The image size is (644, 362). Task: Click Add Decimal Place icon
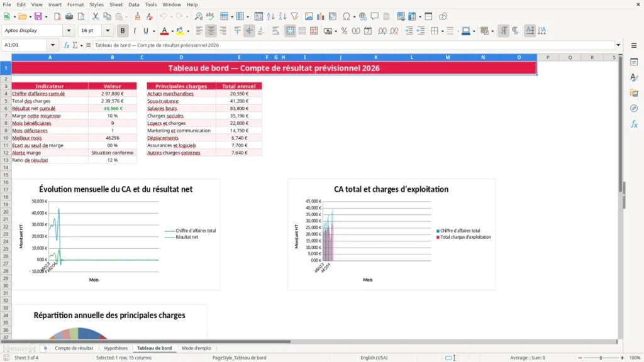(382, 31)
